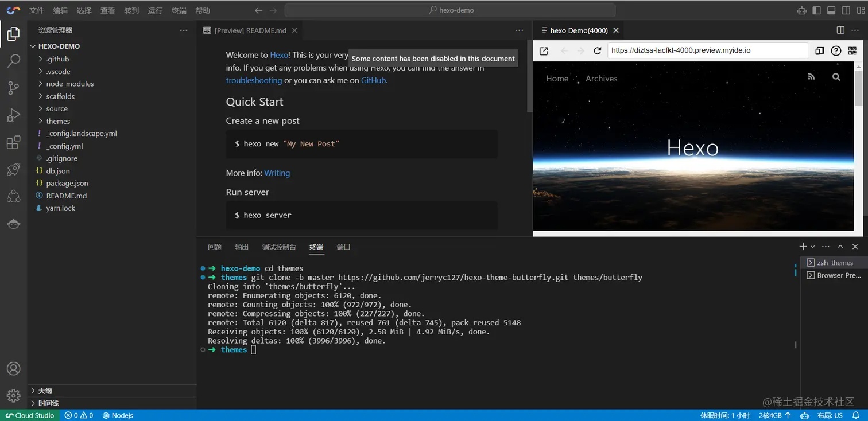
Task: Expand the .github folder
Action: [x=112, y=59]
